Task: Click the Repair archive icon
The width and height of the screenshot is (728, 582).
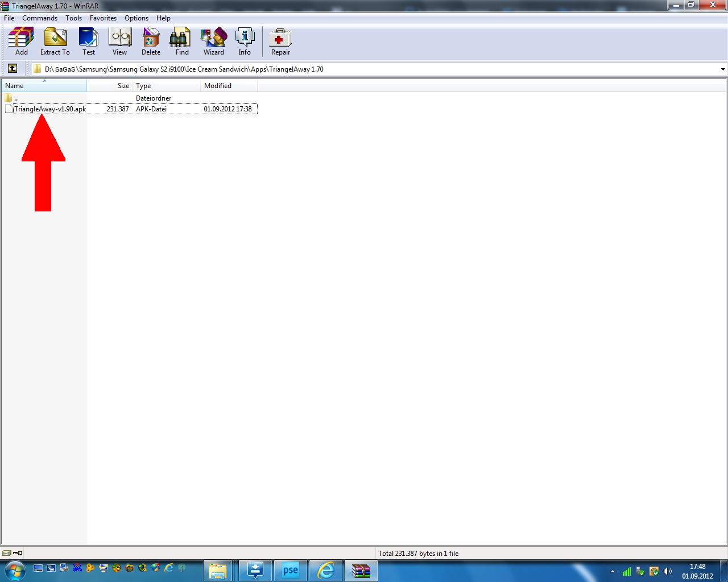Action: [280, 41]
